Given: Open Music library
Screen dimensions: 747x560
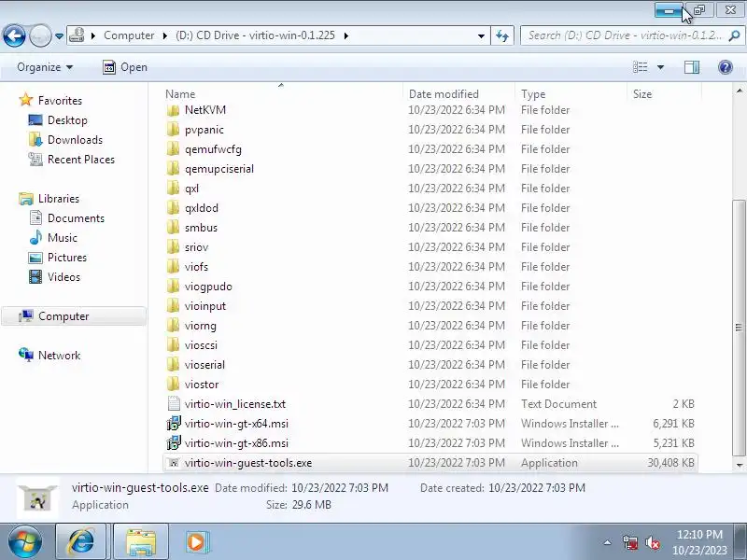Looking at the screenshot, I should pyautogui.click(x=62, y=238).
